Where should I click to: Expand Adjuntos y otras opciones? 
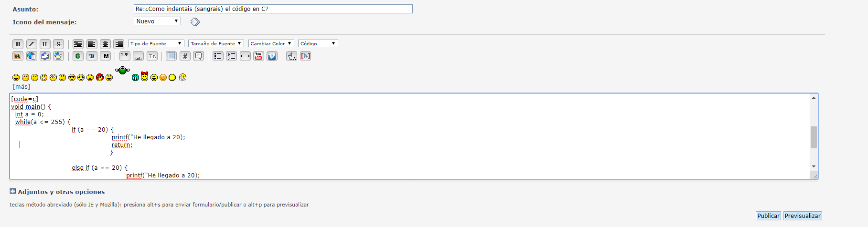pyautogui.click(x=57, y=192)
